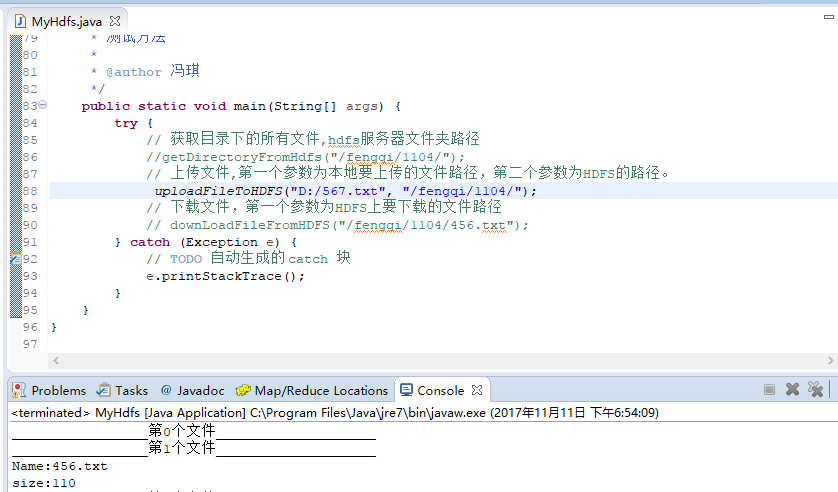Click the terminated MyHdfs launch description
The height and width of the screenshot is (492, 838).
[335, 412]
